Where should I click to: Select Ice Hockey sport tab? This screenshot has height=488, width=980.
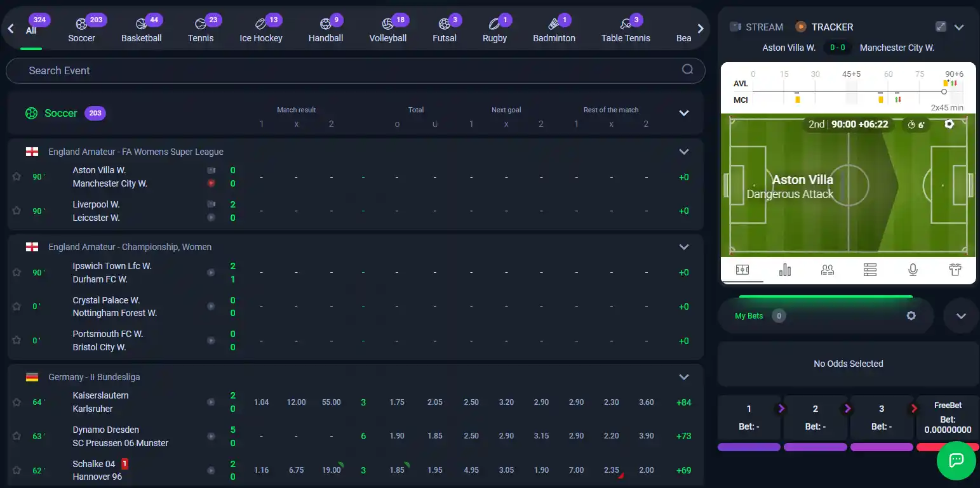[x=261, y=30]
